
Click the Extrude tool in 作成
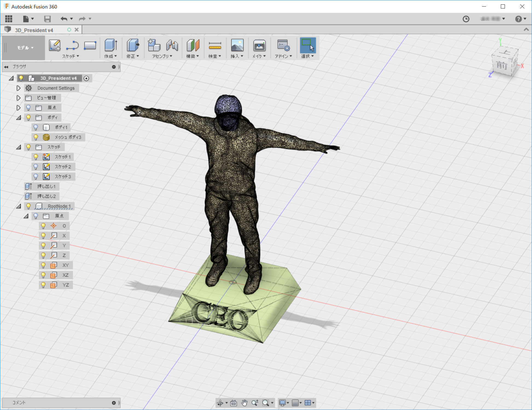tap(111, 45)
